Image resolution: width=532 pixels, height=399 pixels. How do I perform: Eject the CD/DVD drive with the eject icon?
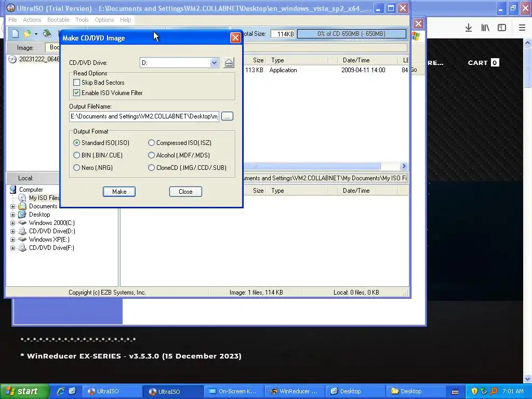tap(229, 63)
